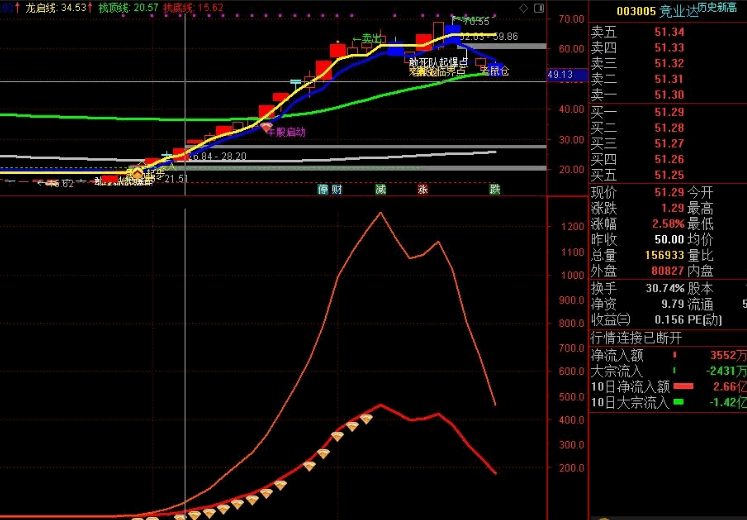Open the 减 event marker on the chart
This screenshot has height=520, width=747.
coord(380,190)
